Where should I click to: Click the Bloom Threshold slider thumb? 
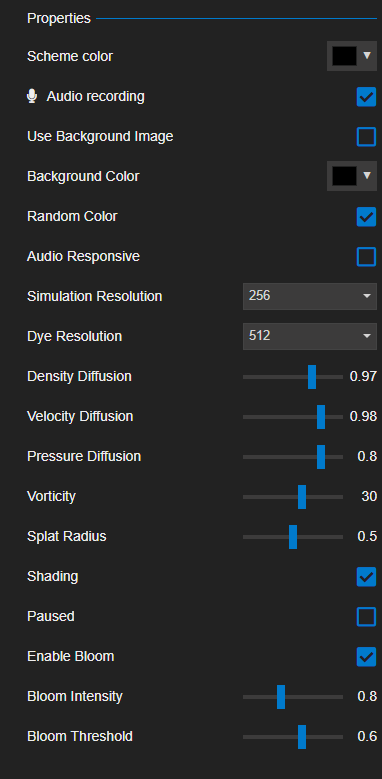(x=302, y=737)
